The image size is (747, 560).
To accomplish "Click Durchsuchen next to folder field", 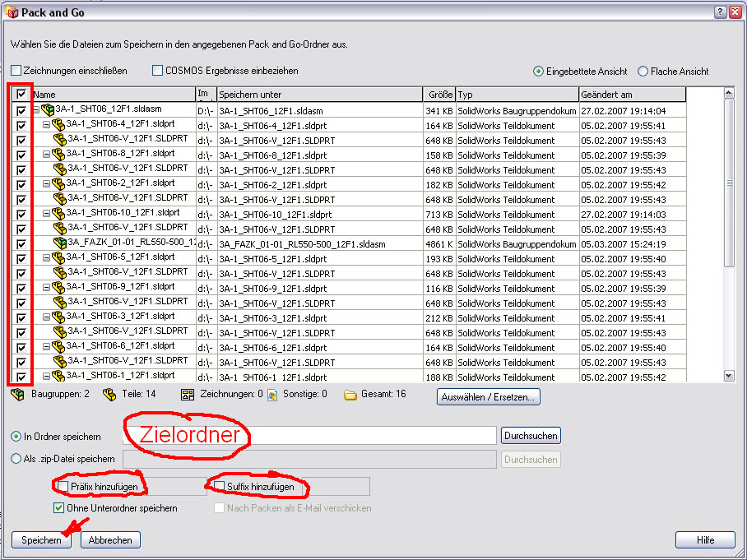I will point(531,435).
